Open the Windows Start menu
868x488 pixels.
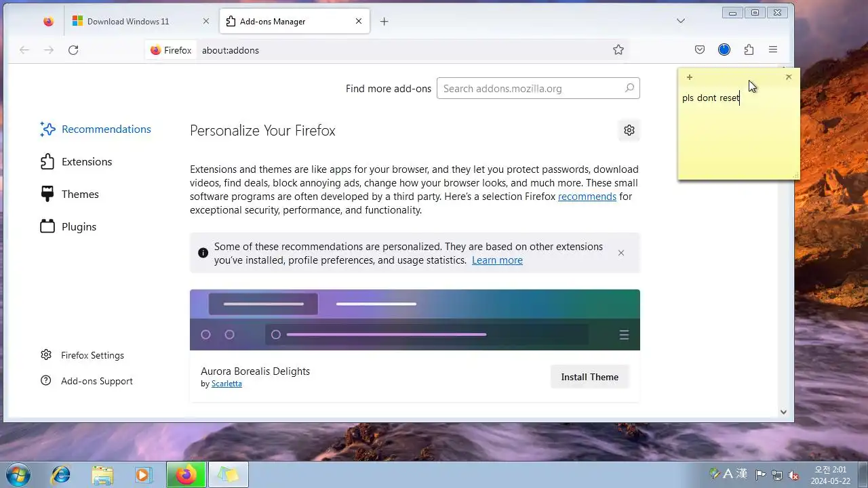(17, 474)
